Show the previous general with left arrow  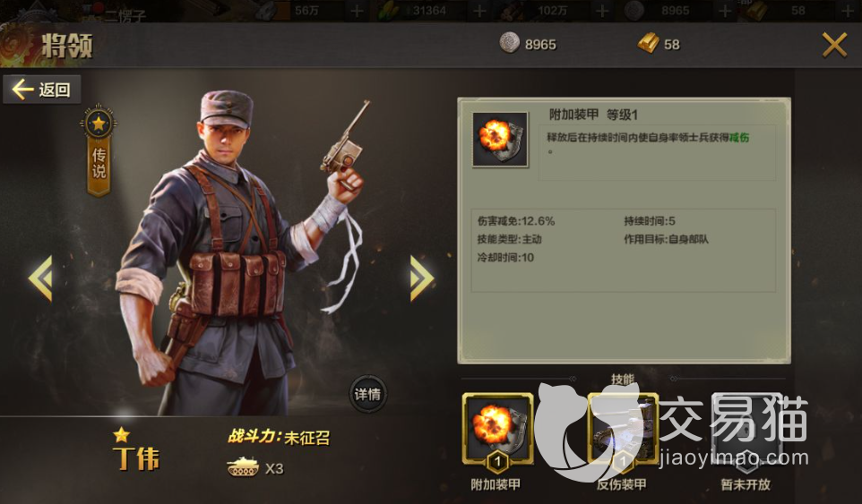tap(40, 278)
